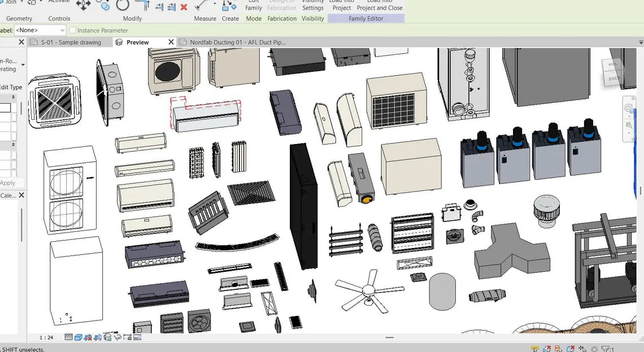Select the Preview view tab
The width and height of the screenshot is (644, 352).
(137, 42)
